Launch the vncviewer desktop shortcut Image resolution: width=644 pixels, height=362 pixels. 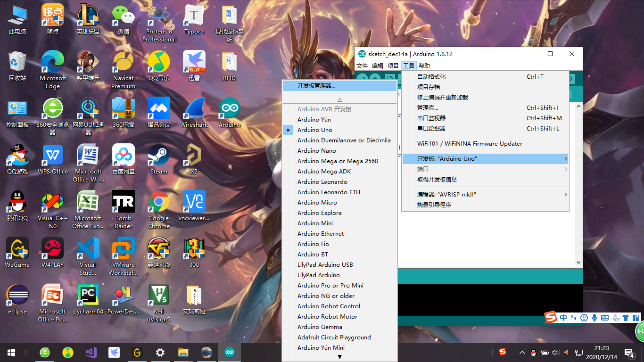194,206
